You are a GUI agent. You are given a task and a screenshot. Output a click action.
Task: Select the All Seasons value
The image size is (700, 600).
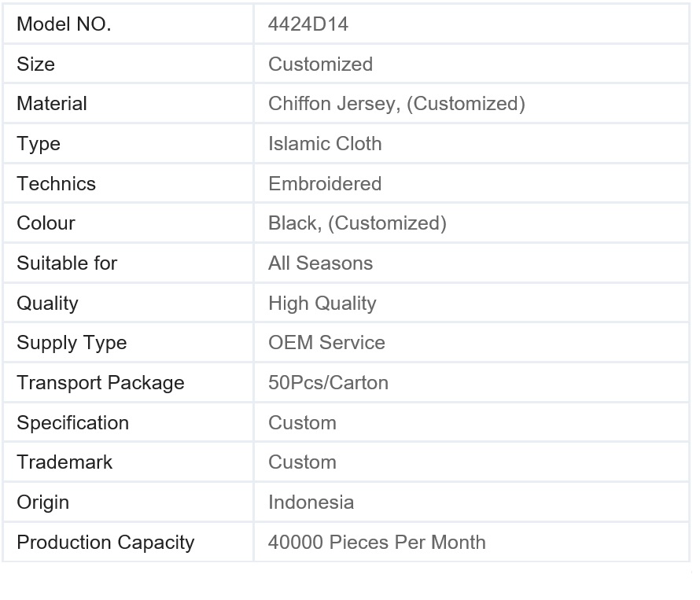tap(320, 263)
